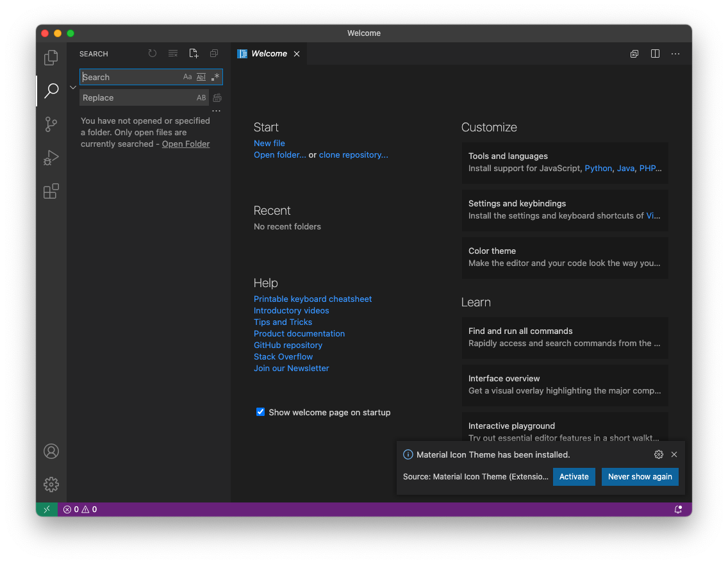Open editor More Actions menu
The image size is (728, 564).
pyautogui.click(x=675, y=54)
